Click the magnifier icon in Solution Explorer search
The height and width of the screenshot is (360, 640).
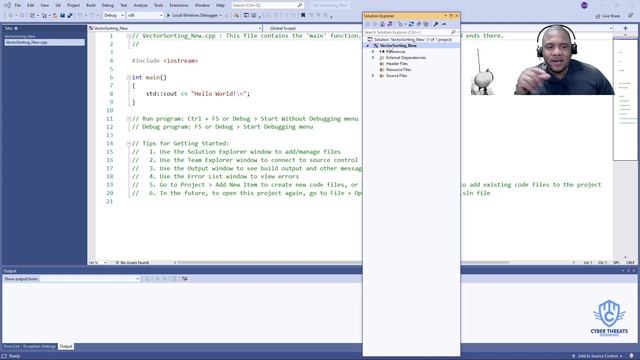click(x=453, y=32)
